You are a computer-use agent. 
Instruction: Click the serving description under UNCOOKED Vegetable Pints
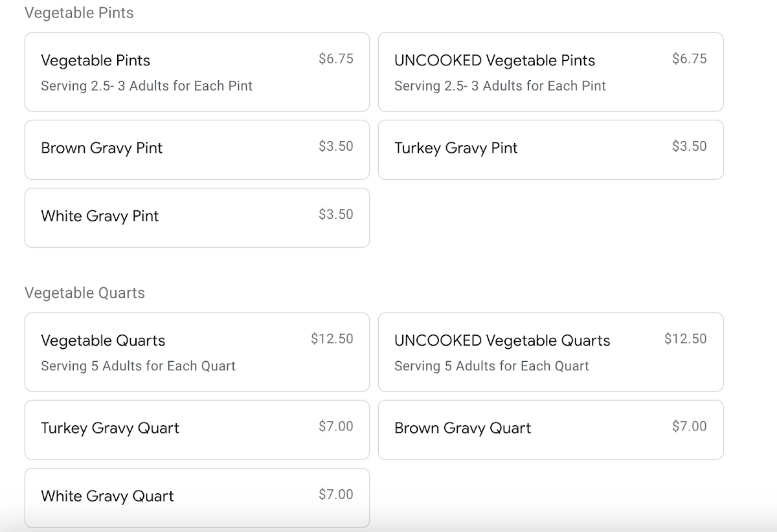(500, 86)
